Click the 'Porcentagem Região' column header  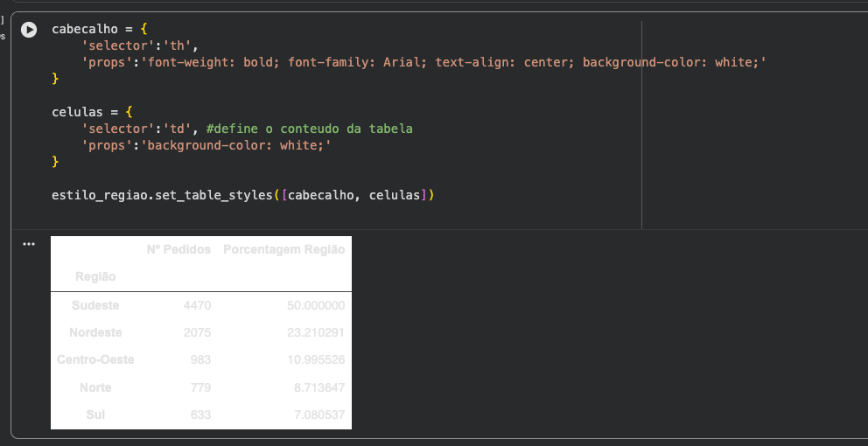[283, 249]
